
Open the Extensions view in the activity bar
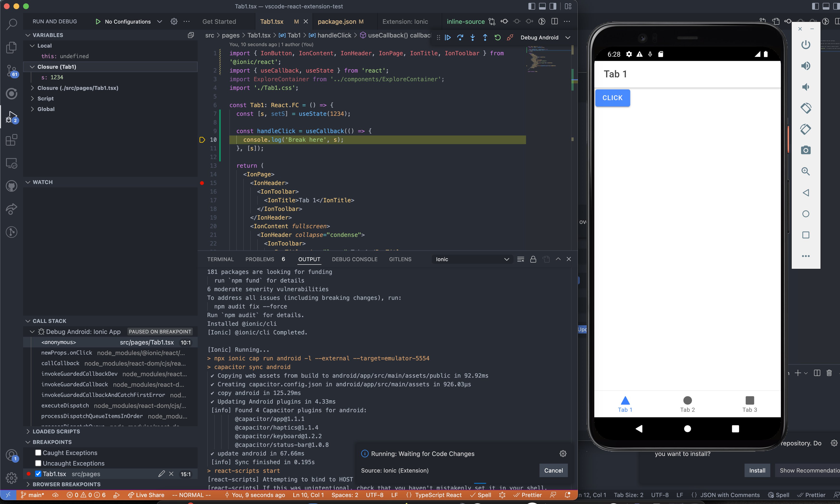11,140
